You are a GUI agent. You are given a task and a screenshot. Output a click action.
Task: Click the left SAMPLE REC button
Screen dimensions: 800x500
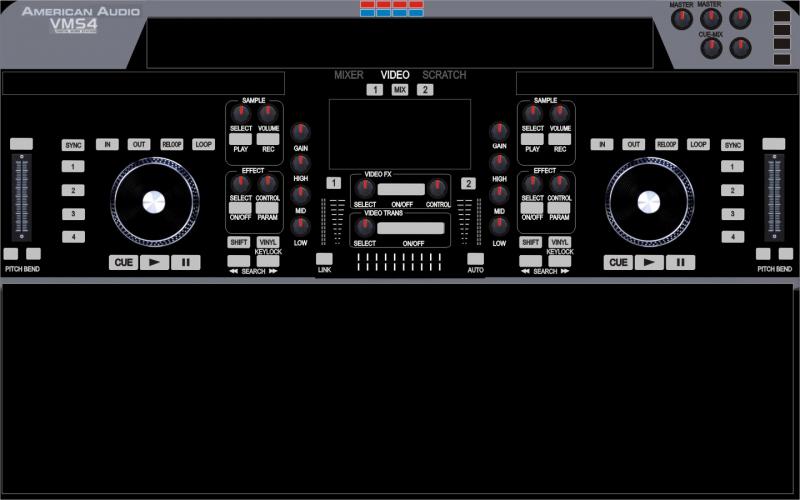point(268,139)
